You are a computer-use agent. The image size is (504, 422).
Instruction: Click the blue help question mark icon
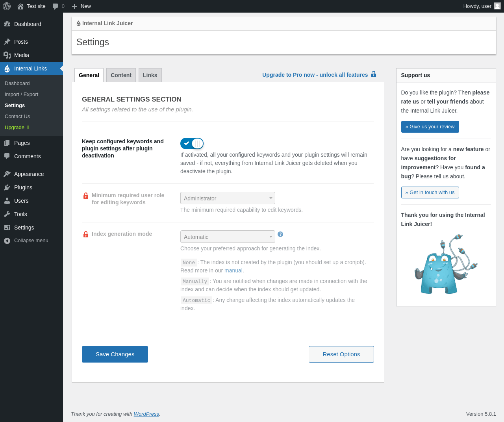click(x=280, y=234)
